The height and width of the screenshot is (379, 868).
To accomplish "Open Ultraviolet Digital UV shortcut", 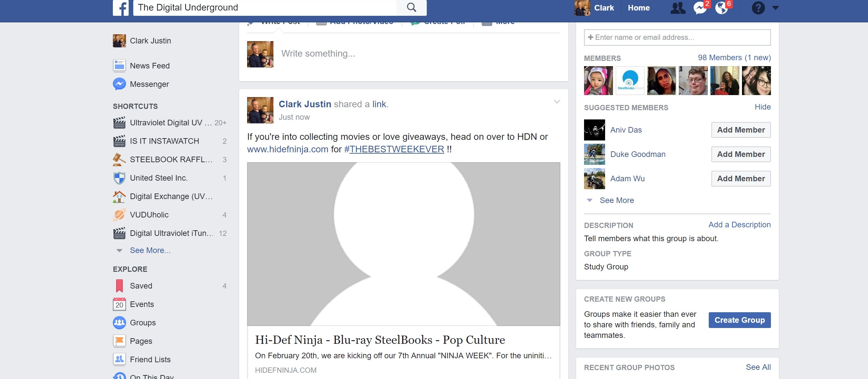I will tap(169, 123).
